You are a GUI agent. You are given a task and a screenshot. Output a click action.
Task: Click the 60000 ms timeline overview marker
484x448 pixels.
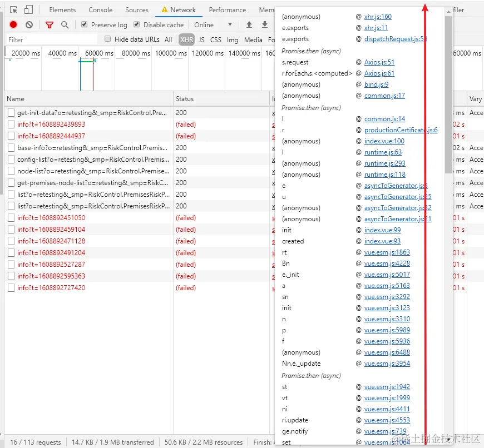[x=99, y=53]
